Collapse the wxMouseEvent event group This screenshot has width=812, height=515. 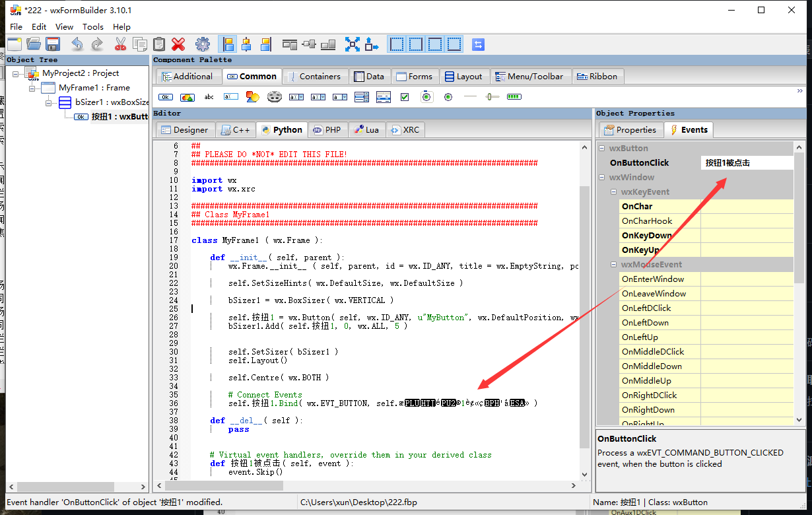[x=613, y=264]
